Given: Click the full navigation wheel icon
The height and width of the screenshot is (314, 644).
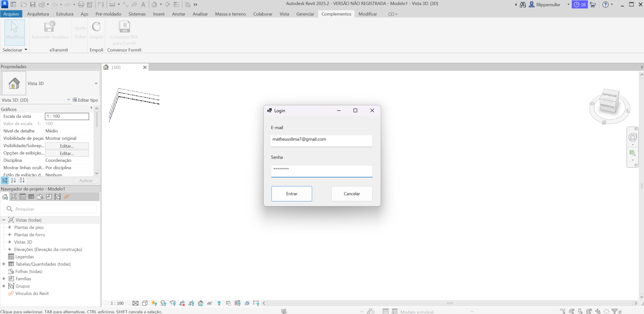Looking at the screenshot, I should point(633,138).
